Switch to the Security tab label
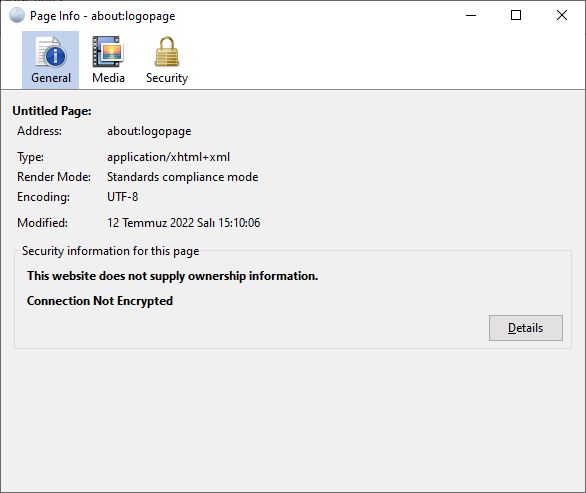Image resolution: width=586 pixels, height=493 pixels. click(x=167, y=78)
